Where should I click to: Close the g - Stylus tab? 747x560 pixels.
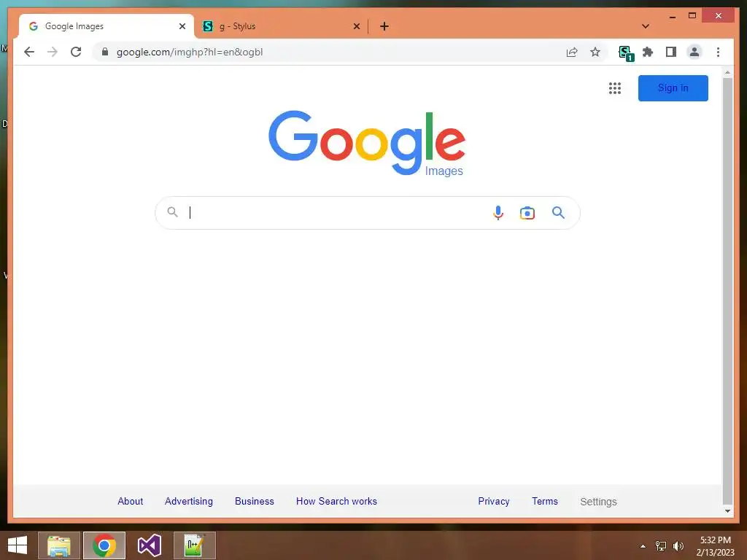pyautogui.click(x=356, y=26)
